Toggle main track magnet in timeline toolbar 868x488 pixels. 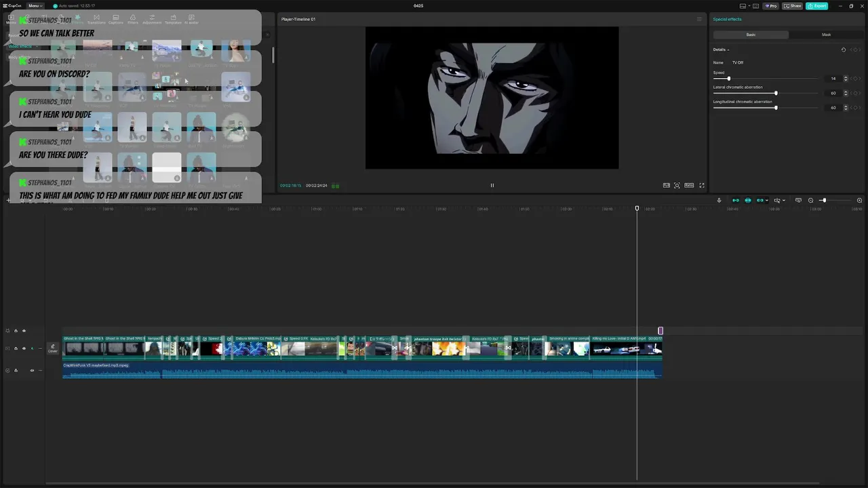(736, 201)
